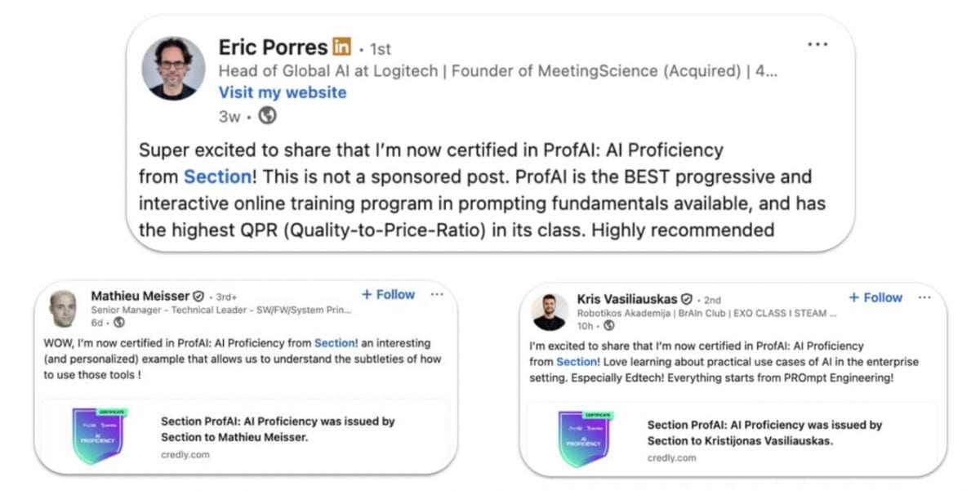Select the Credly AI Proficiency badge on Mathieu's card
Viewport: 980px width, 491px height.
click(x=99, y=438)
